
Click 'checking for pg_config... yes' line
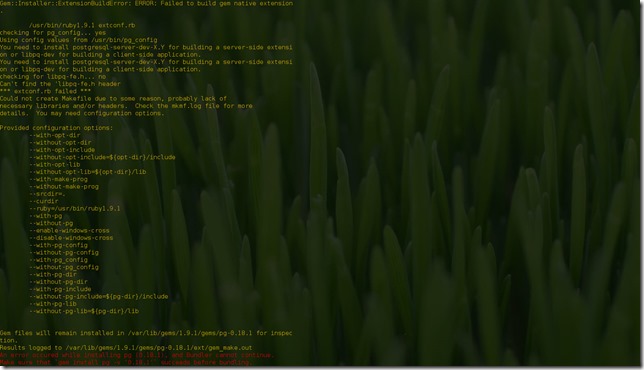pos(53,33)
